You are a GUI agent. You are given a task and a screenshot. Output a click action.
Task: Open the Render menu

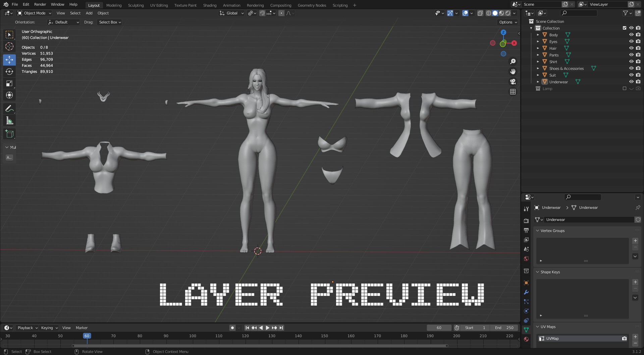click(40, 4)
